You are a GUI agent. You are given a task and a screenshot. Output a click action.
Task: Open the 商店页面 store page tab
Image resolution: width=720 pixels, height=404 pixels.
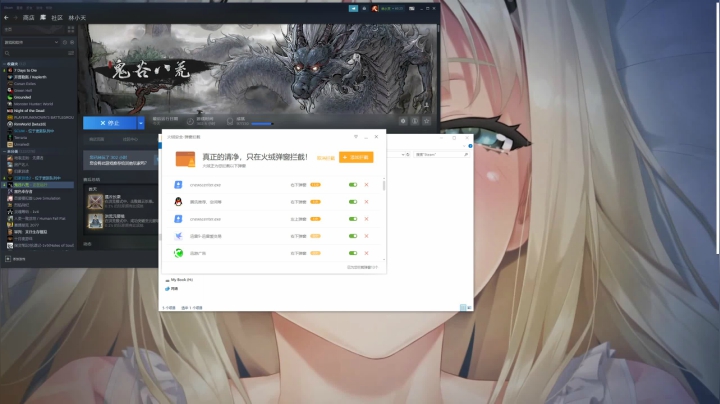coord(97,139)
